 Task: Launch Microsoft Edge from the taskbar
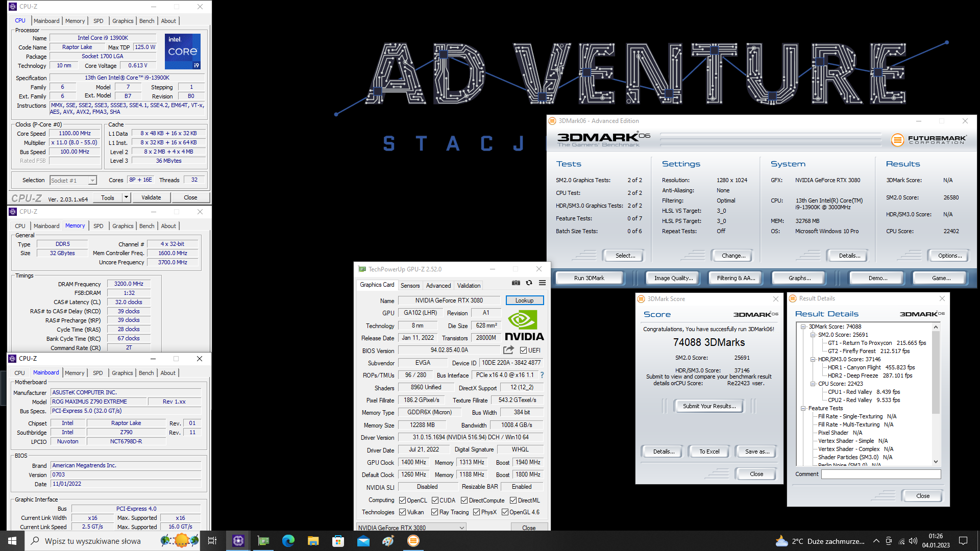(x=288, y=541)
